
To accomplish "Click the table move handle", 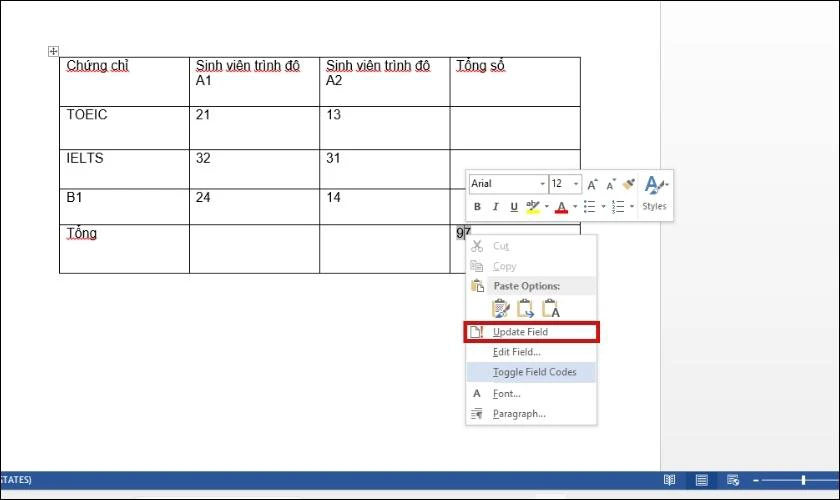I will tap(54, 51).
